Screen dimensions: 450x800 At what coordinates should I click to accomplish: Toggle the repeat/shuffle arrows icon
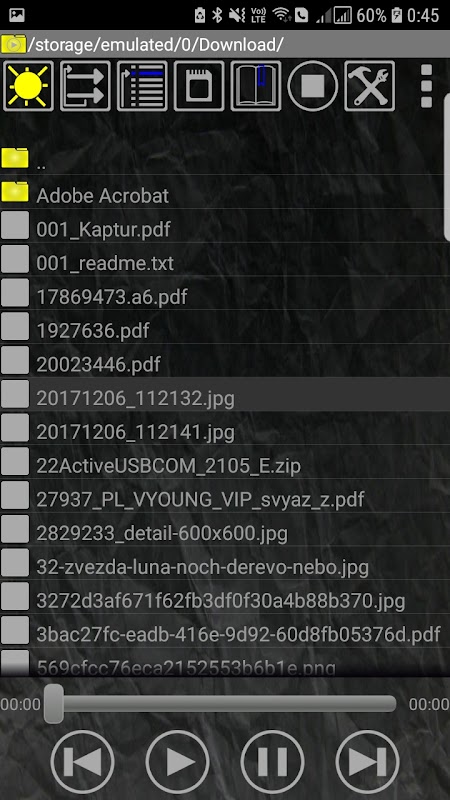(x=85, y=86)
